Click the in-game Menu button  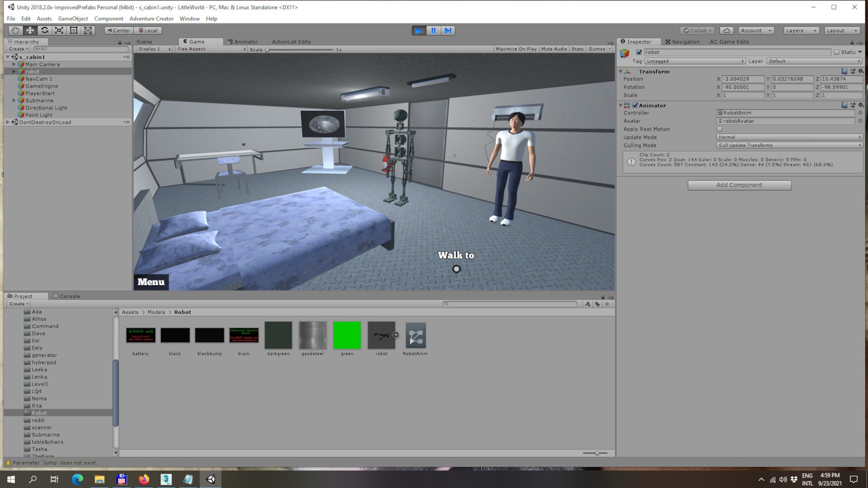pyautogui.click(x=151, y=282)
